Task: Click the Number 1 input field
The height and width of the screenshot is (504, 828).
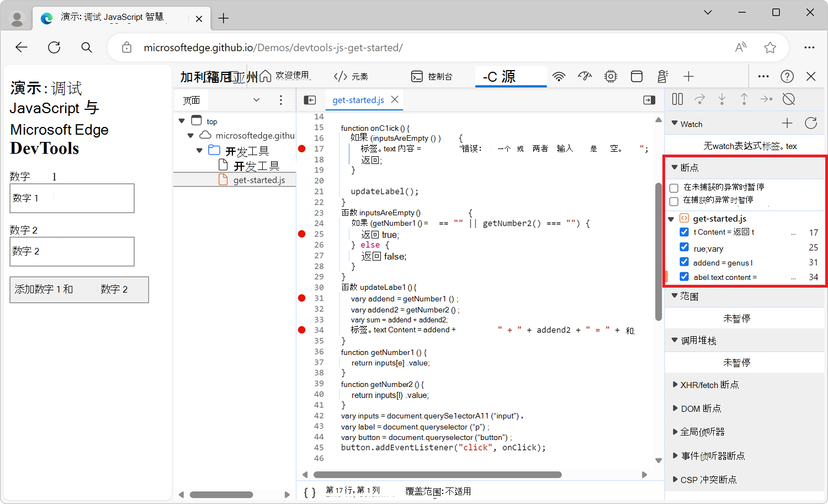Action: click(72, 198)
